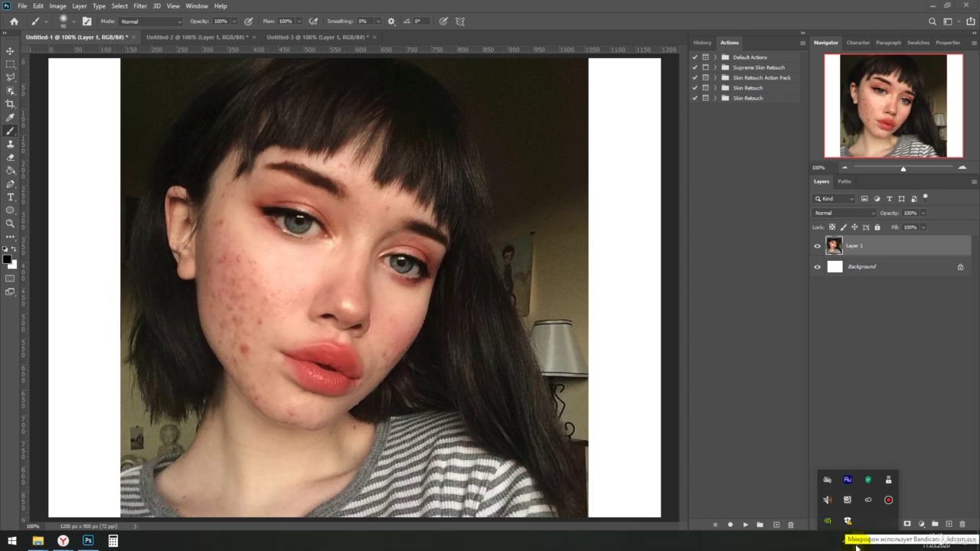980x551 pixels.
Task: Switch to the History tab
Action: point(702,43)
